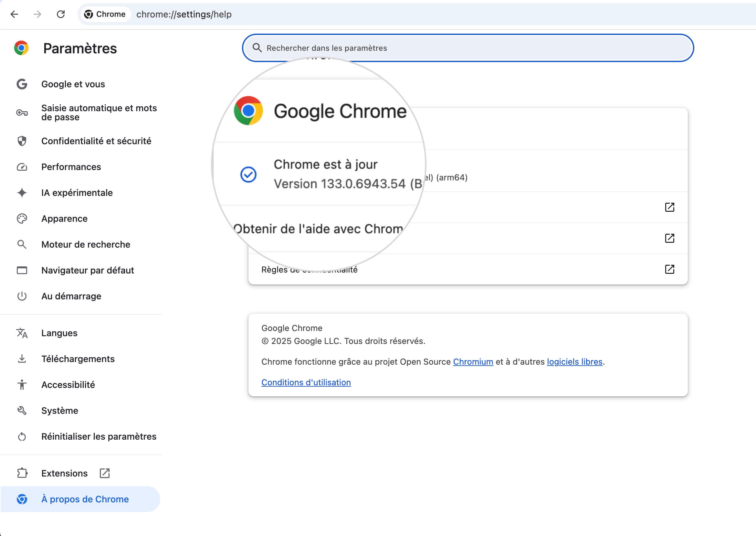Click the shield icon for privacy
The height and width of the screenshot is (536, 756).
22,141
